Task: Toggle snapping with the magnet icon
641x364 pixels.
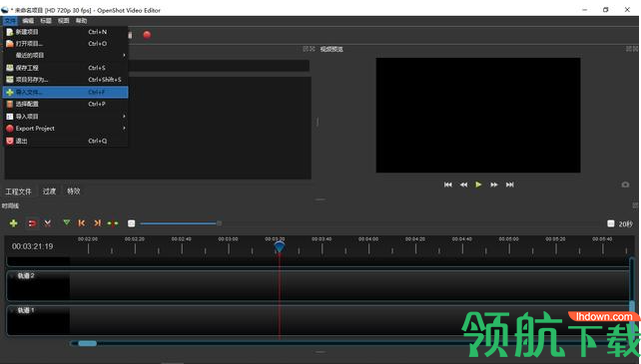Action: click(32, 223)
